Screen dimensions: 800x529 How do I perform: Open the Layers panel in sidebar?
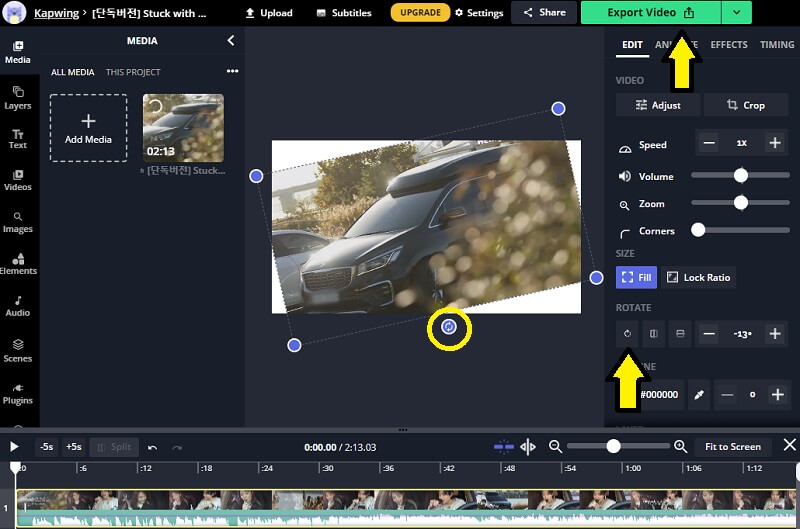[x=18, y=97]
